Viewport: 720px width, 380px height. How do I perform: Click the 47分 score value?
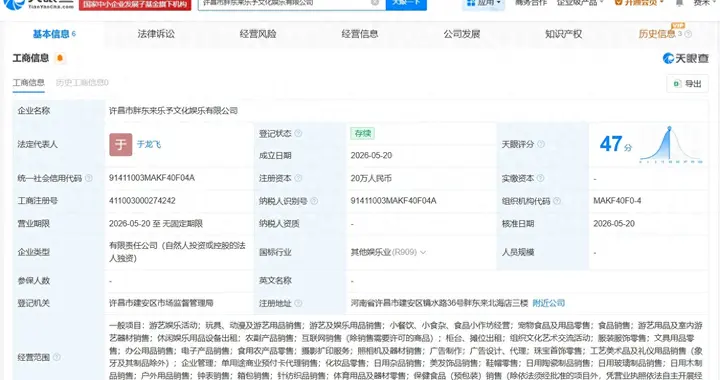click(616, 144)
